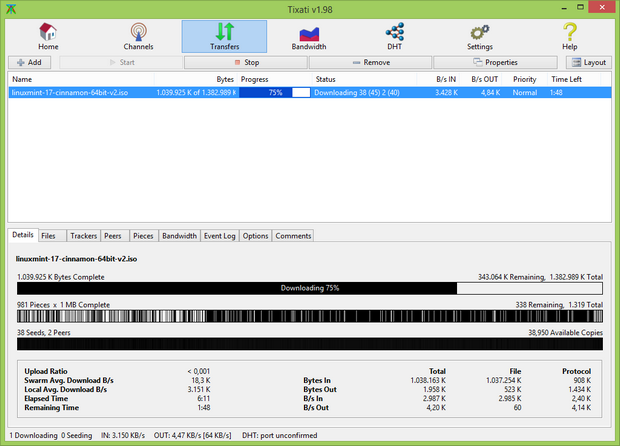This screenshot has width=620, height=446.
Task: Click '343.064 K Remaining' text
Action: click(511, 277)
